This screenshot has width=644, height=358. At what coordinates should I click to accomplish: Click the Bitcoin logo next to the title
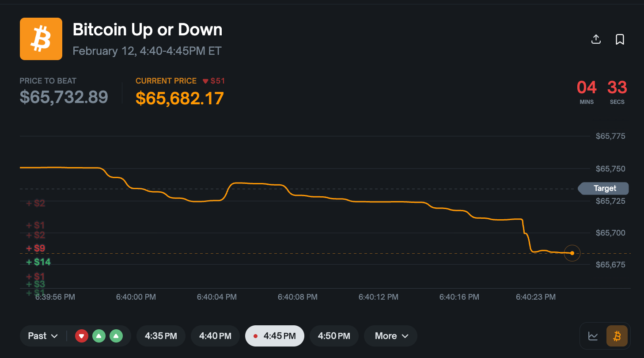point(41,38)
